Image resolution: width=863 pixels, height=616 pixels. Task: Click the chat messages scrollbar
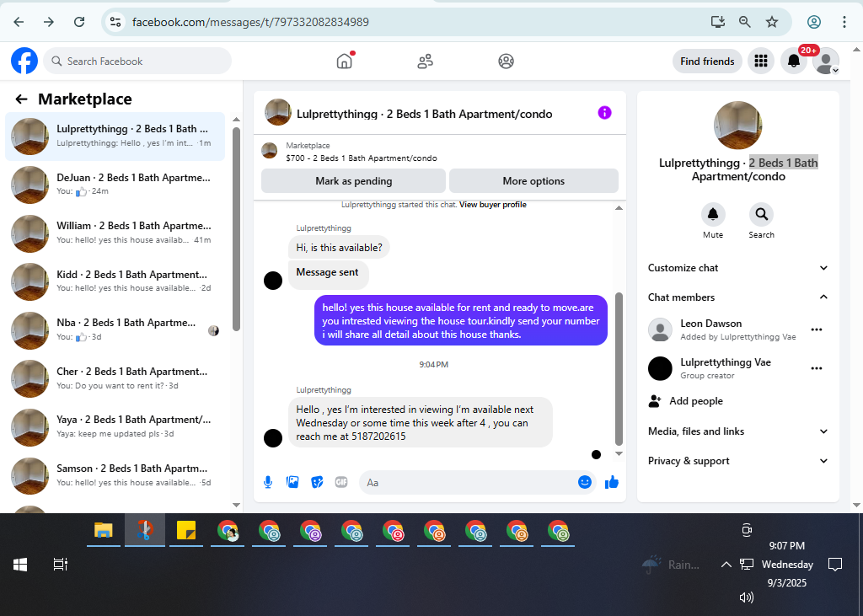pos(619,369)
